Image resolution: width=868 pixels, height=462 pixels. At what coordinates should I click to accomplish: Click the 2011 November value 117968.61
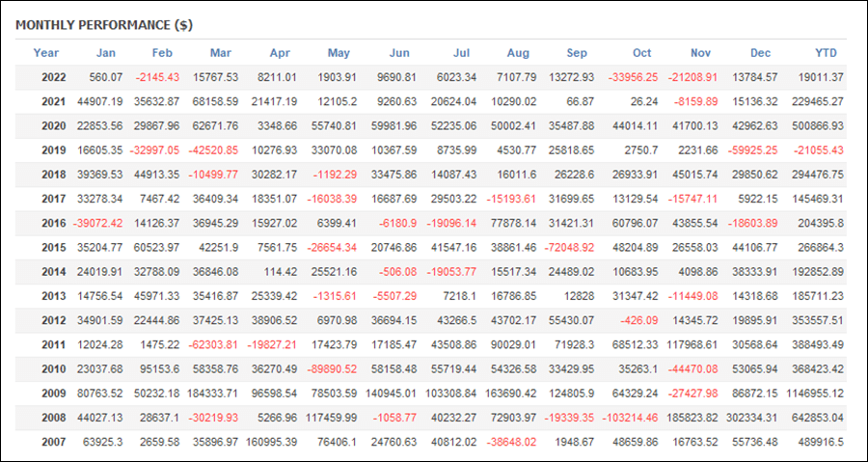click(690, 344)
